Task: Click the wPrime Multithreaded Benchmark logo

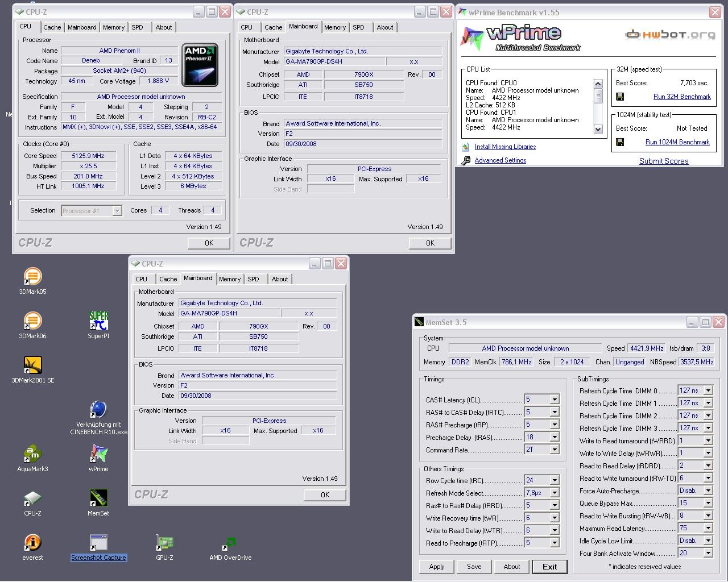Action: 520,38
